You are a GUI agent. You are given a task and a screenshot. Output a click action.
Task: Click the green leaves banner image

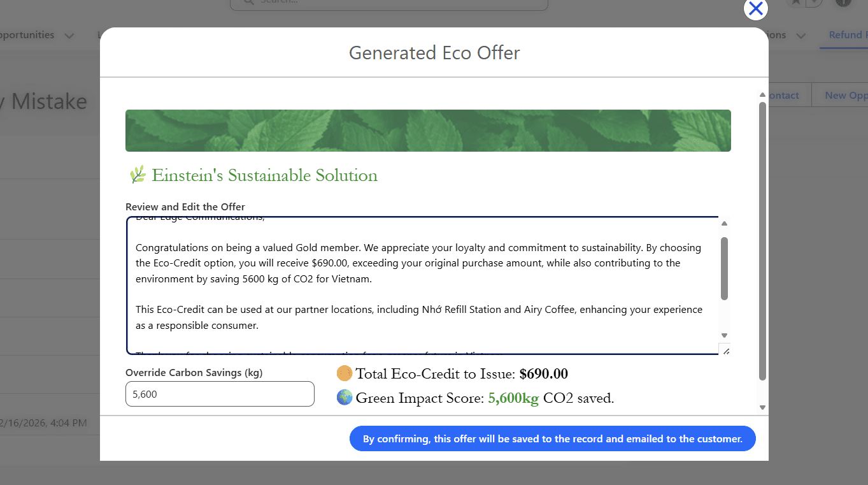click(x=428, y=131)
